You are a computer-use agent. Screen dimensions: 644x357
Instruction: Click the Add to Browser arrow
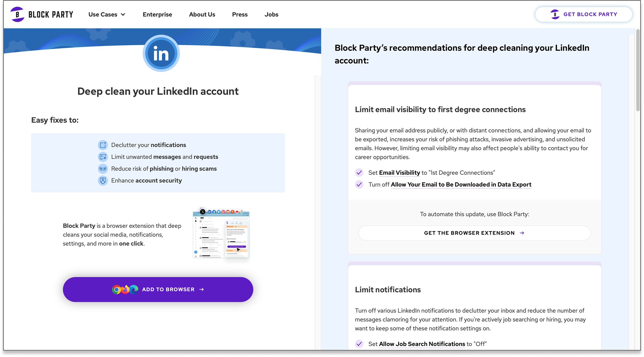pos(201,289)
